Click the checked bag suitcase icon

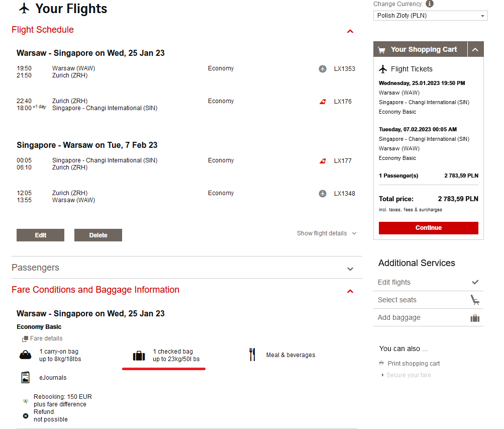[x=139, y=356]
